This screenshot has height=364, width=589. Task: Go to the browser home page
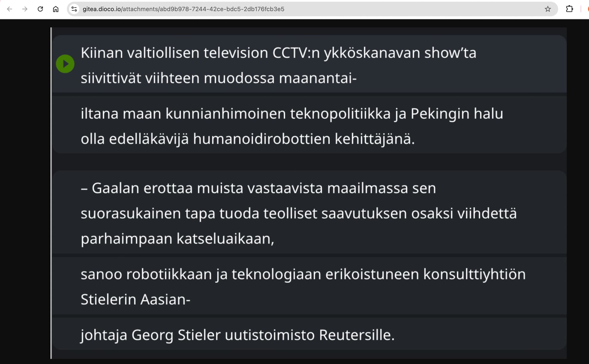(56, 9)
